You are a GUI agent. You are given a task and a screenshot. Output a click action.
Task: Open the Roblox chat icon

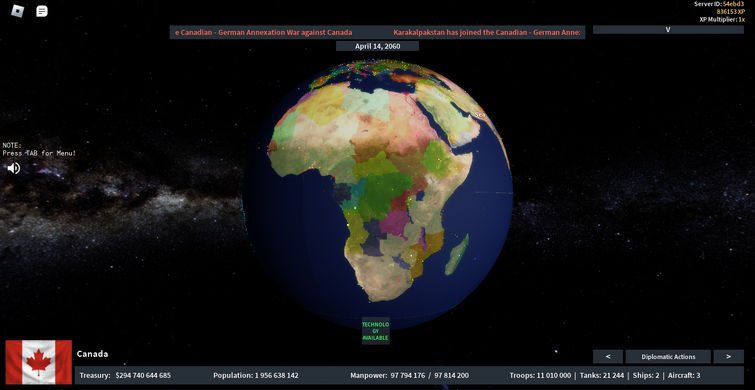(42, 11)
